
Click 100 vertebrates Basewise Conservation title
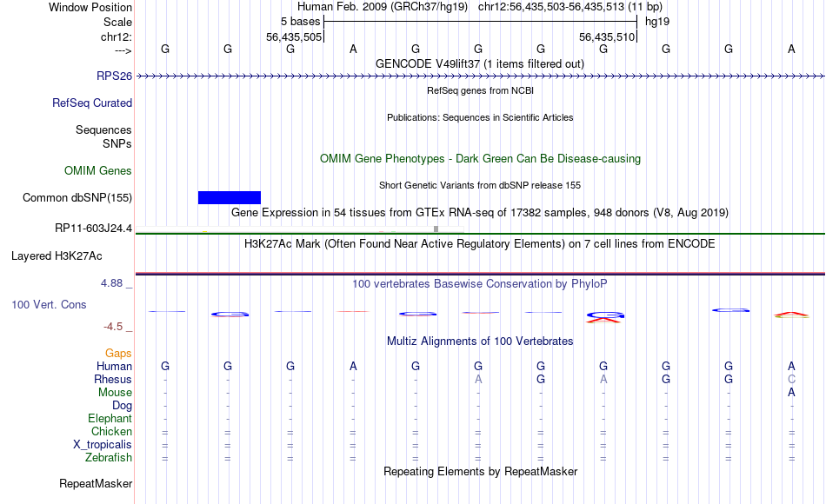(x=480, y=284)
